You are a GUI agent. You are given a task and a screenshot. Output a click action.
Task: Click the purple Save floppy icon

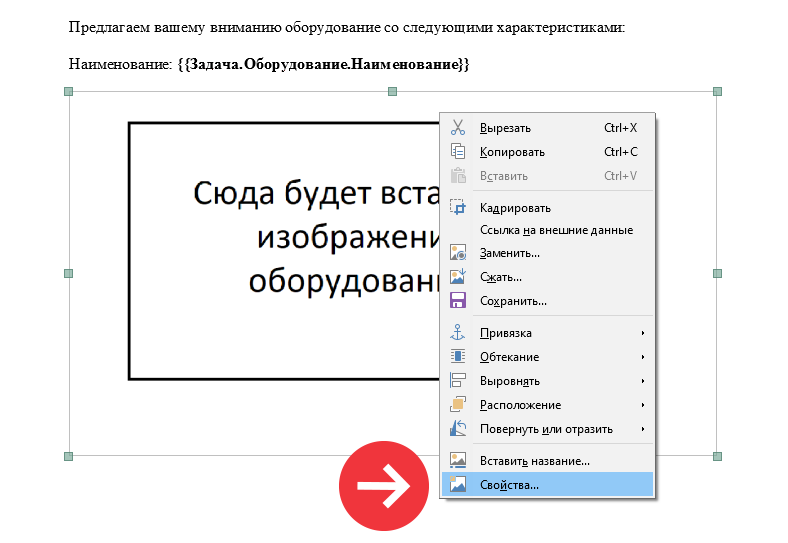[x=458, y=301]
